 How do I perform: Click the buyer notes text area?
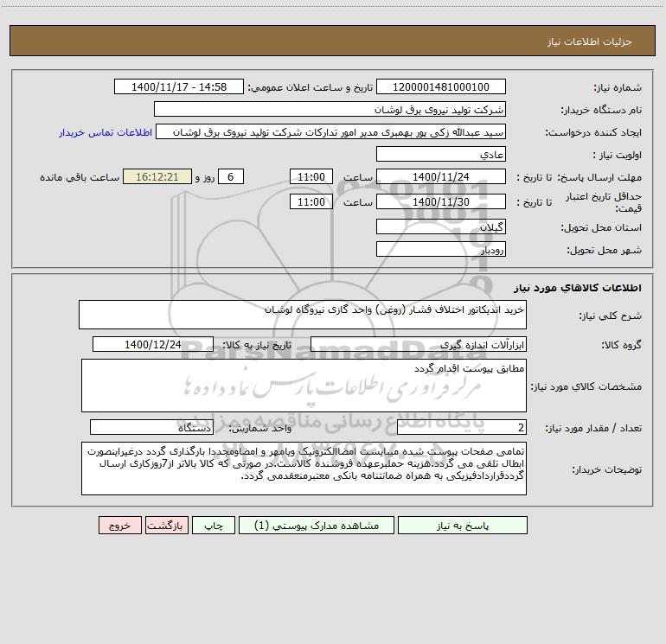304,469
